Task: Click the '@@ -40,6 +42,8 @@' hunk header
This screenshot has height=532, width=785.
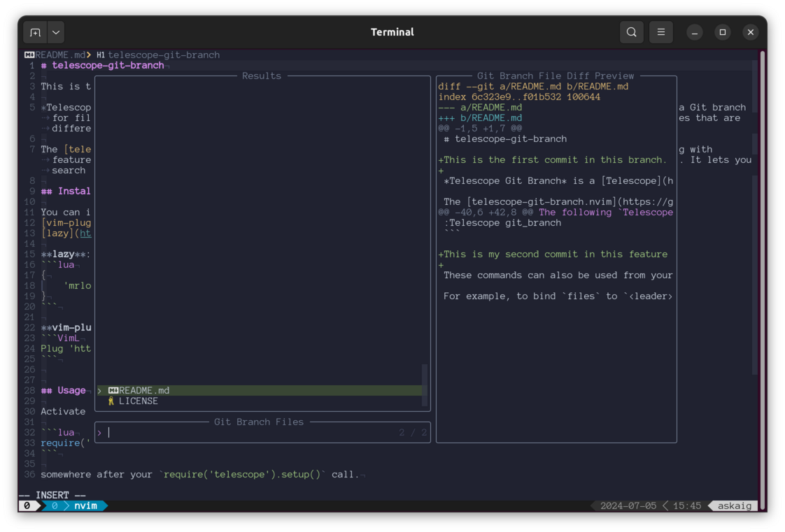Action: pyautogui.click(x=486, y=213)
